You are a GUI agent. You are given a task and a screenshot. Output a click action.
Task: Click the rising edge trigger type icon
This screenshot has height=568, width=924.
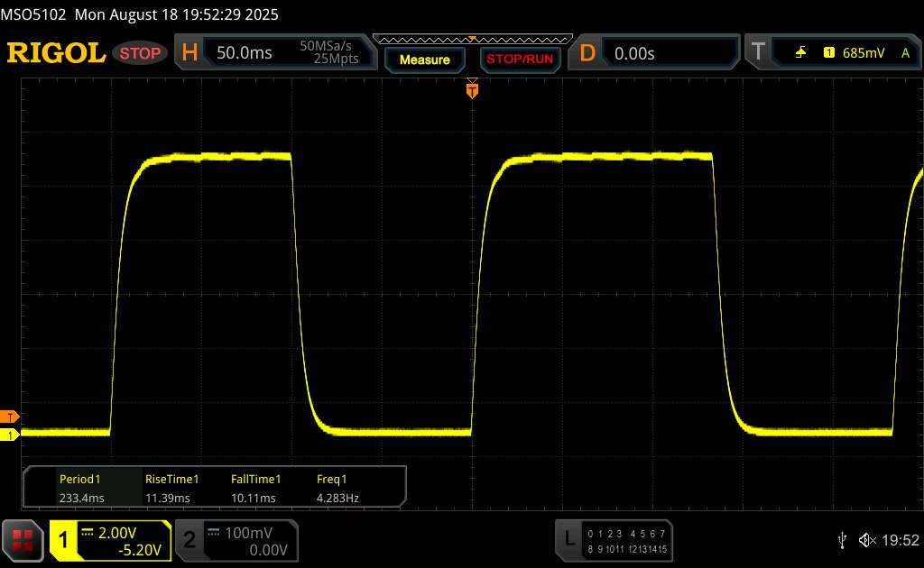(x=800, y=53)
